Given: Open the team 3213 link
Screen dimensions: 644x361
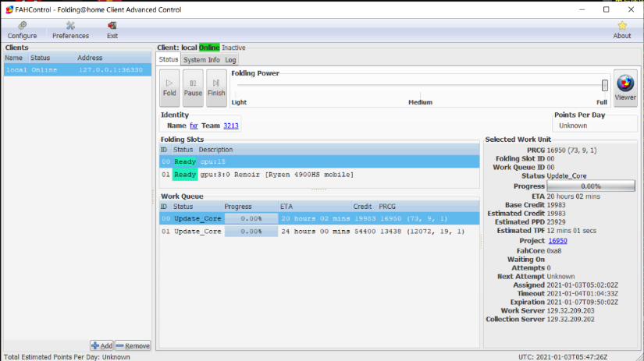Looking at the screenshot, I should click(x=231, y=126).
